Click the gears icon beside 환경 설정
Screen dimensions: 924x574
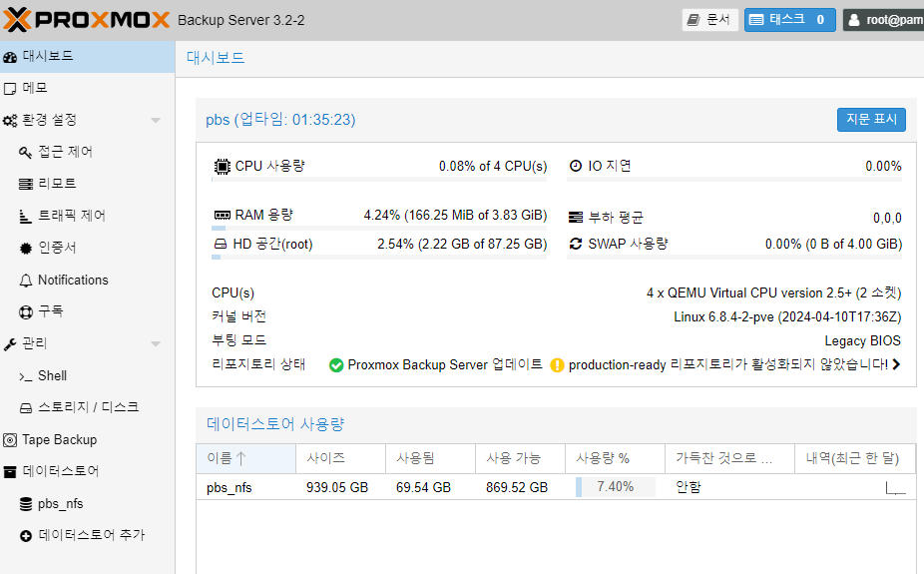[10, 121]
